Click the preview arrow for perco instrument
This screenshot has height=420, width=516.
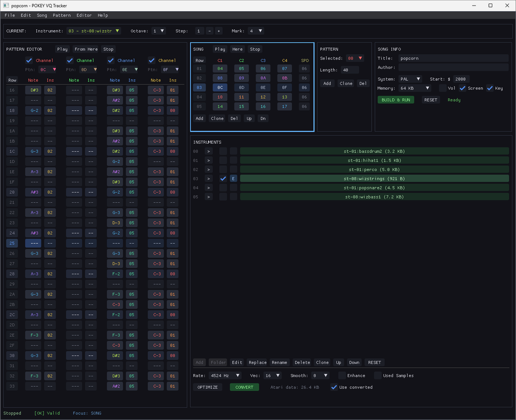(209, 169)
